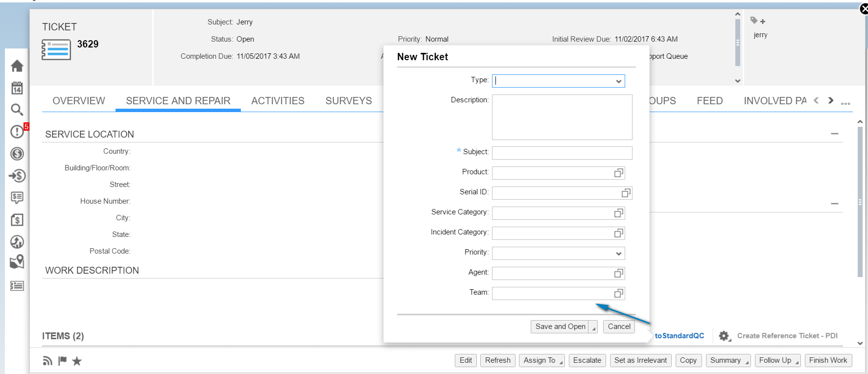Viewport: 868px width, 374px height.
Task: Open settings gear next to Create Reference Ticket
Action: tap(724, 336)
